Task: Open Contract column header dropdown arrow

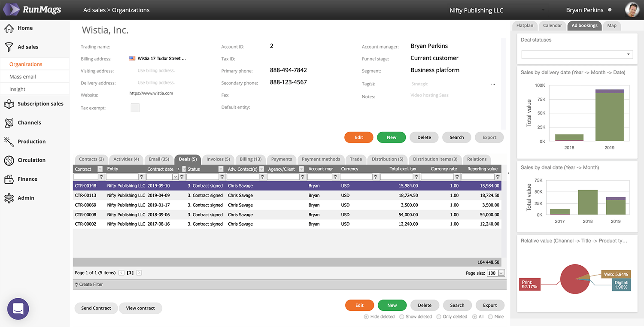Action: pyautogui.click(x=100, y=169)
